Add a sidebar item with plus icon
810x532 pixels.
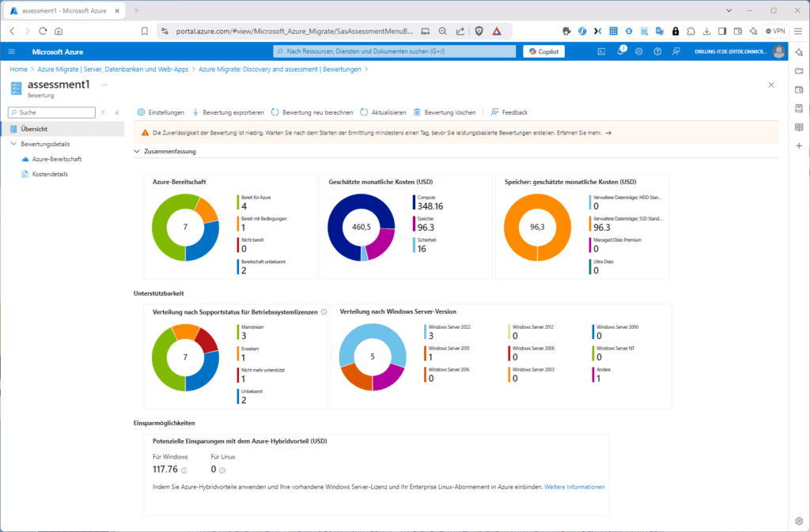799,146
